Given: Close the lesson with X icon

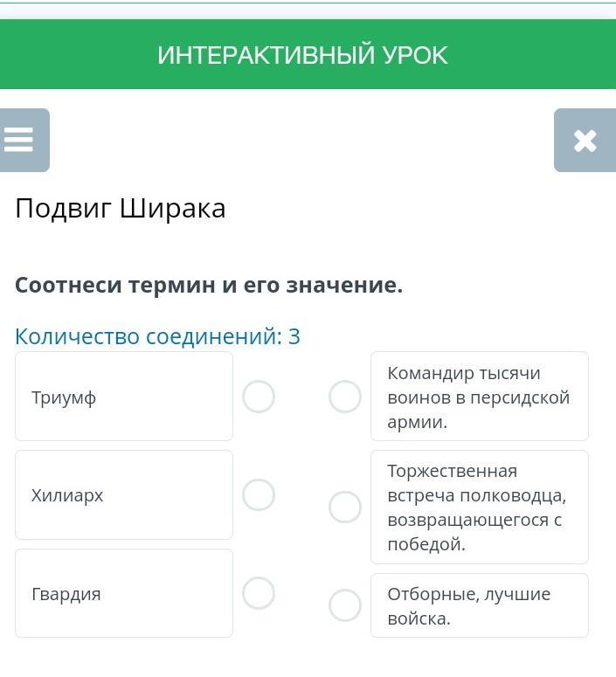Looking at the screenshot, I should (x=585, y=140).
